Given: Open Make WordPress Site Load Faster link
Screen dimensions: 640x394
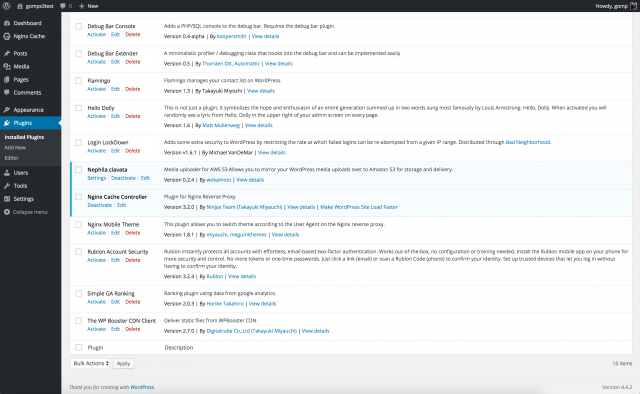Looking at the screenshot, I should coord(359,207).
